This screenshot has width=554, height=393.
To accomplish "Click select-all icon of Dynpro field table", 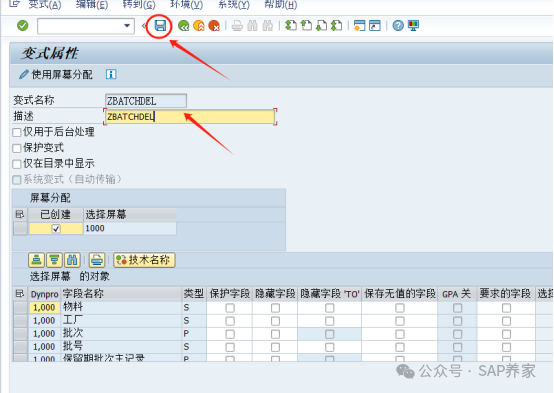I will tap(20, 293).
